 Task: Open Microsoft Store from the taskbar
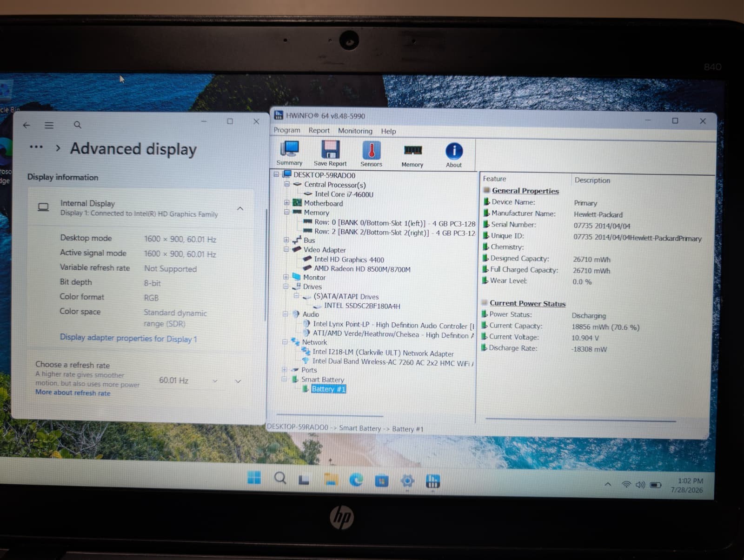pyautogui.click(x=381, y=480)
